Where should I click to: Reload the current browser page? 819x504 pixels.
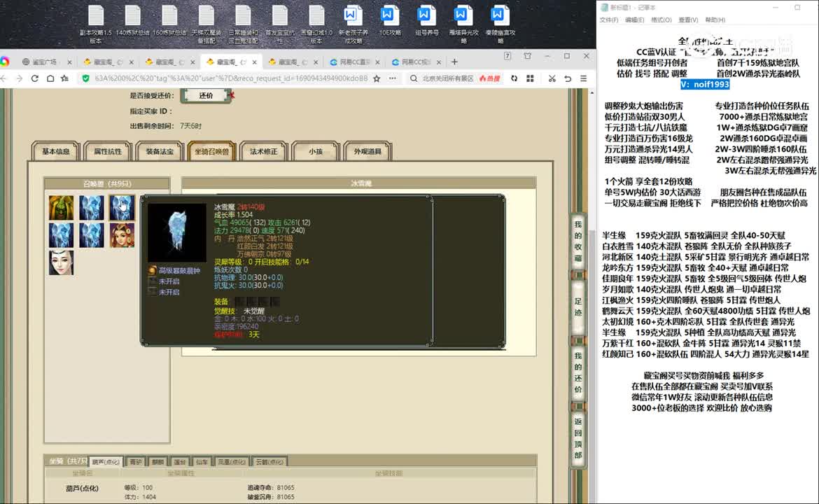click(34, 78)
